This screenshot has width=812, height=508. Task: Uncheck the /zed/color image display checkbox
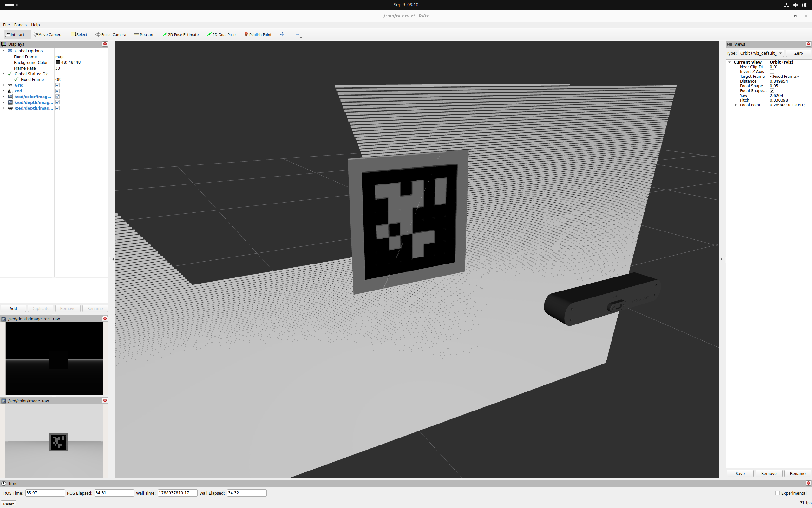[57, 97]
